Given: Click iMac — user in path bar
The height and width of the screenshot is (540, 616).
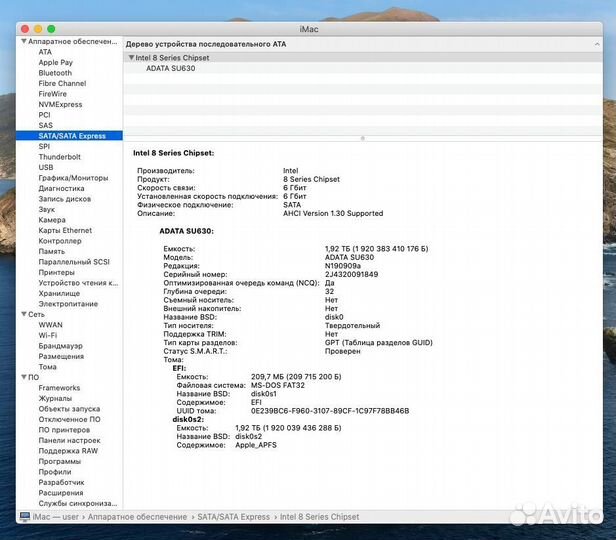Looking at the screenshot, I should [x=55, y=517].
